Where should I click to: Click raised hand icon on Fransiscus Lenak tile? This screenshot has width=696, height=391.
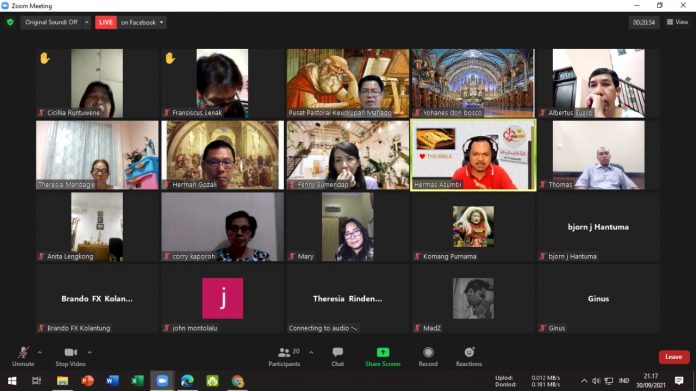click(170, 58)
